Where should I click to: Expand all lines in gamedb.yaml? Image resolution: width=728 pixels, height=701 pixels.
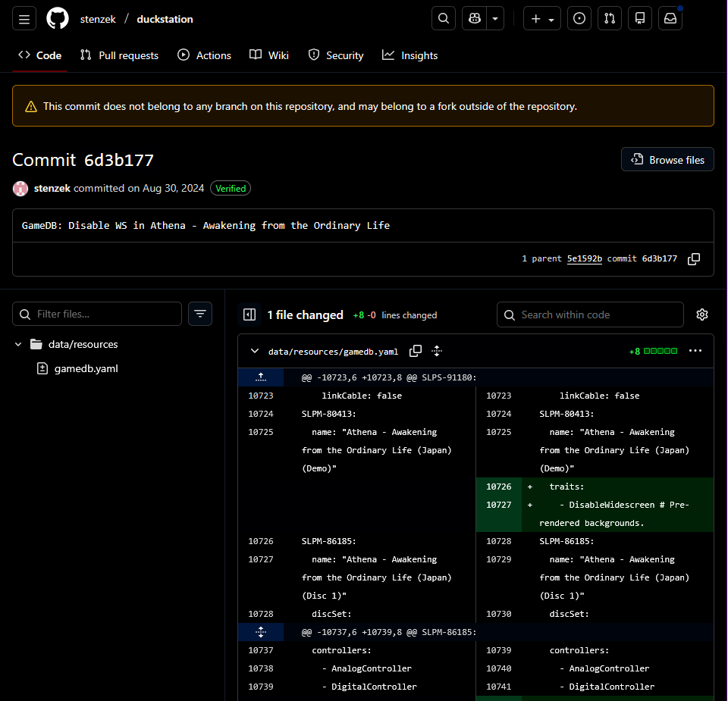437,351
